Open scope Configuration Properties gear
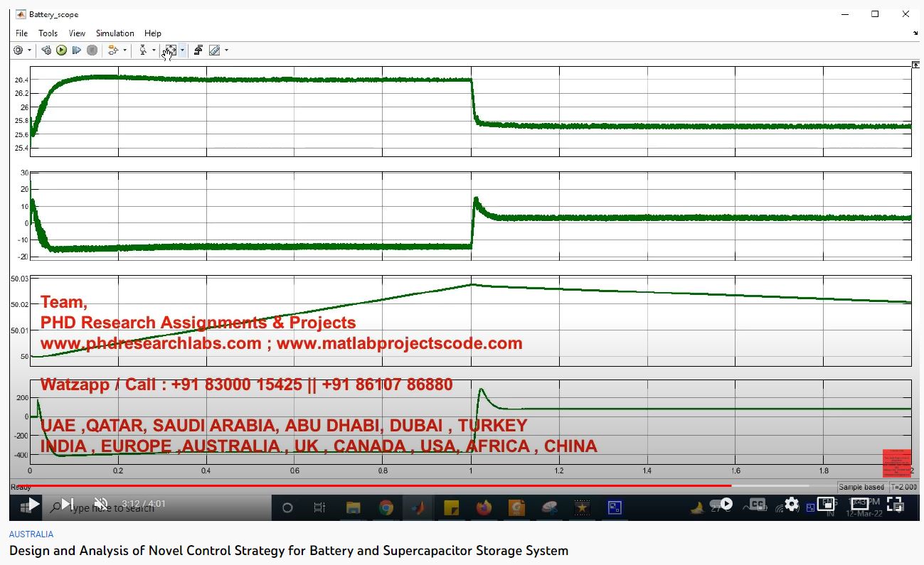924x565 pixels. click(18, 50)
